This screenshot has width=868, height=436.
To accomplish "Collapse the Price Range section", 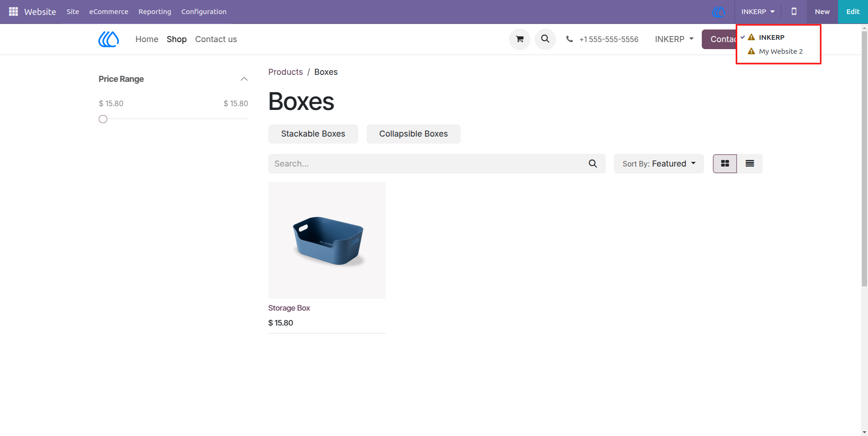I will 244,79.
